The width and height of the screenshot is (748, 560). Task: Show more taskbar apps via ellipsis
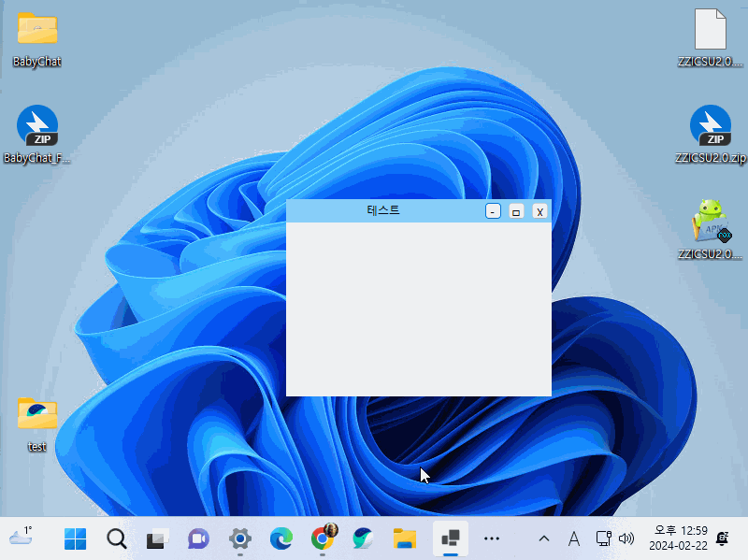point(492,539)
